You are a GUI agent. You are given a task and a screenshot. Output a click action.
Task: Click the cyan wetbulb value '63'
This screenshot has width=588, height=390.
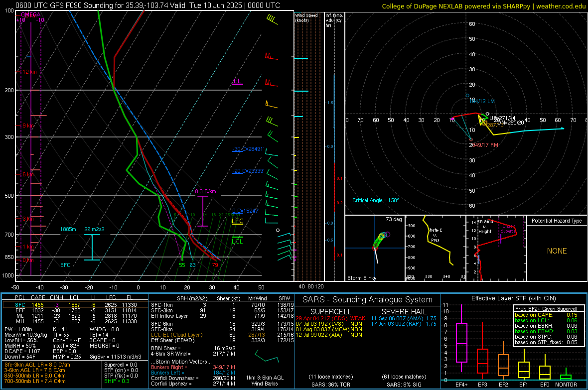pos(192,265)
